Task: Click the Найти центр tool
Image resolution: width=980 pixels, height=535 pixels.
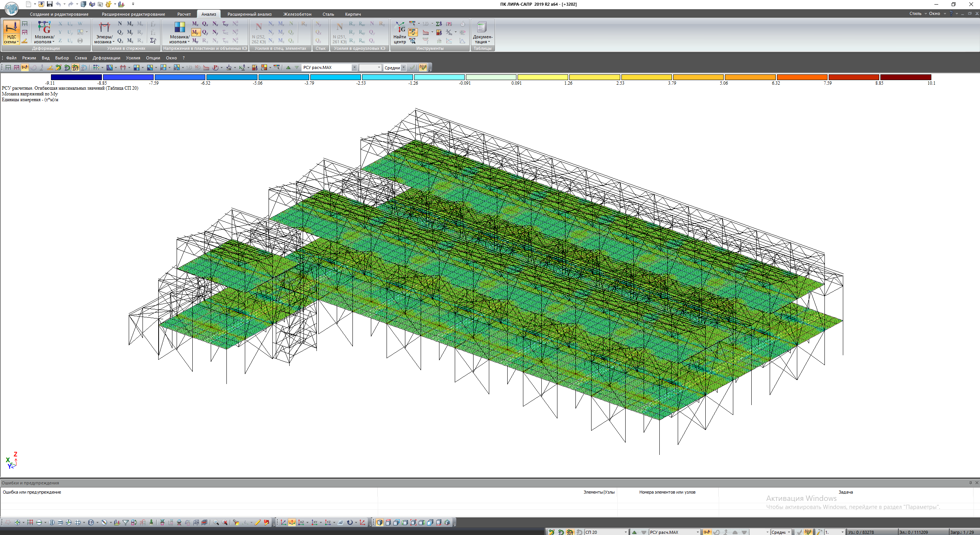Action: click(399, 33)
